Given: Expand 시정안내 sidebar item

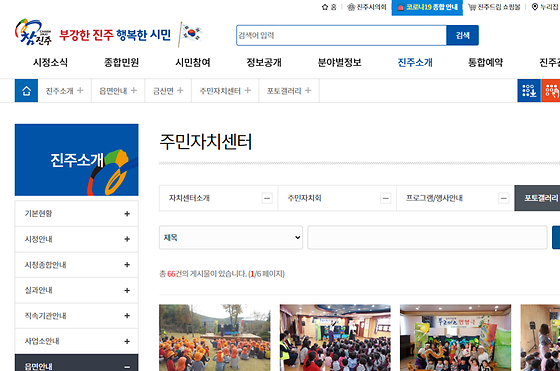Looking at the screenshot, I should pyautogui.click(x=76, y=239).
